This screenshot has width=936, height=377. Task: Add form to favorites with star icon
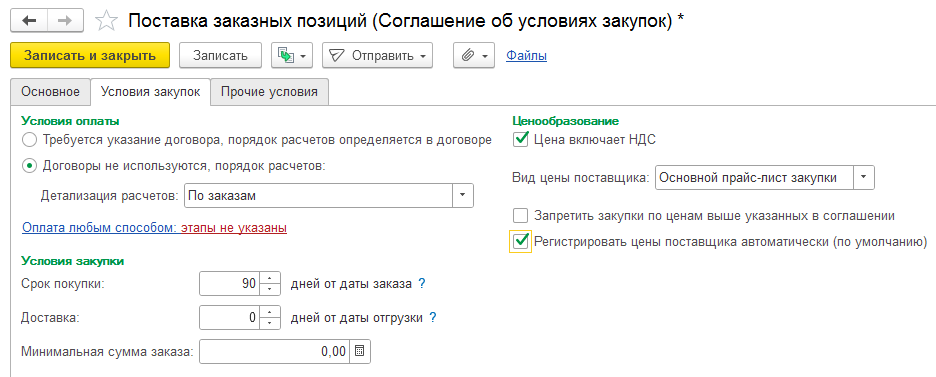(x=106, y=21)
